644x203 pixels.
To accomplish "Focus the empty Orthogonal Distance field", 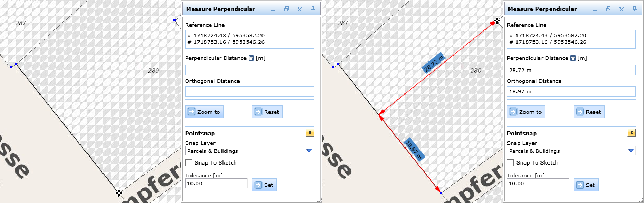I will [250, 91].
